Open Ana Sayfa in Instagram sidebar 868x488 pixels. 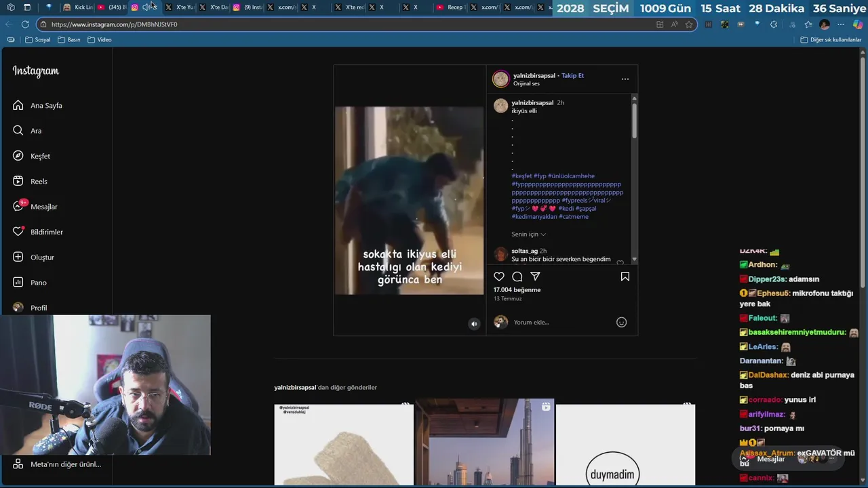click(x=37, y=106)
